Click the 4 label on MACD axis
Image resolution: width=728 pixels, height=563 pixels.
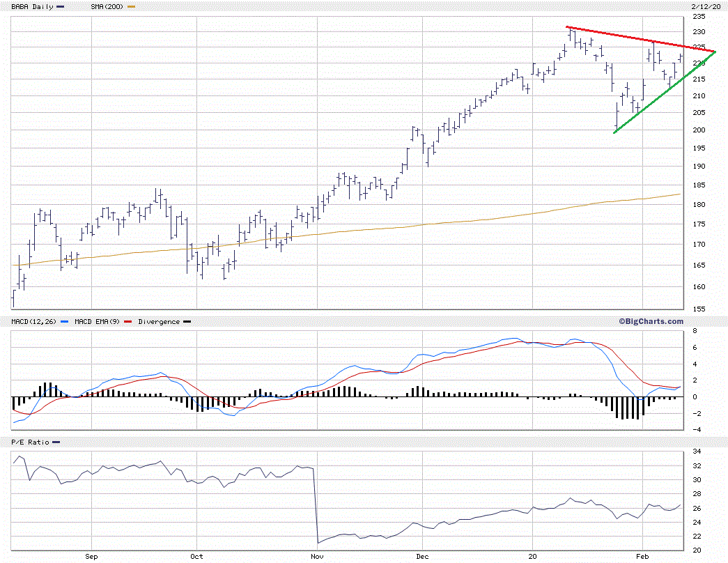pos(695,364)
